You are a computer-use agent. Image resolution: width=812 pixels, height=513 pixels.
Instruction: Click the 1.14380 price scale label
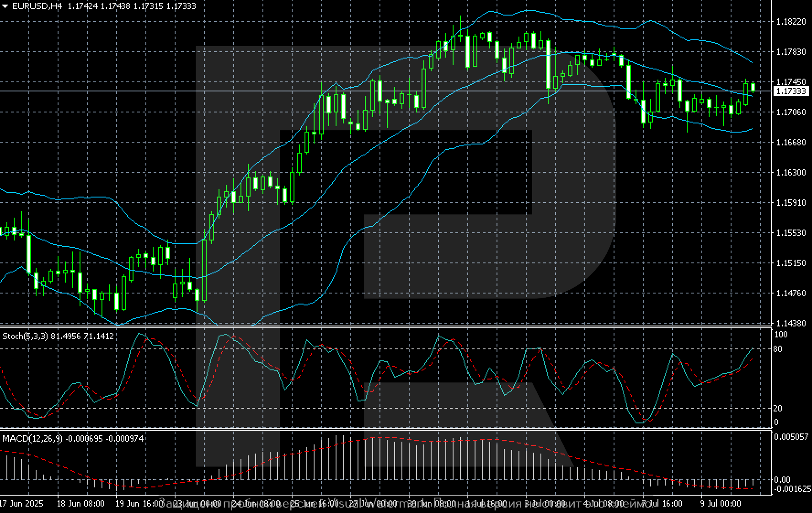[791, 323]
